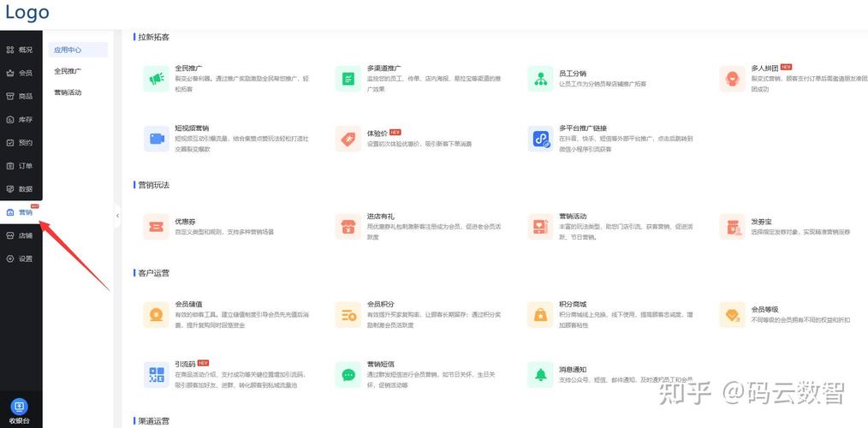Screen dimensions: 868x428
Task: Click the 全民推广 megaphone icon
Action: (156, 79)
